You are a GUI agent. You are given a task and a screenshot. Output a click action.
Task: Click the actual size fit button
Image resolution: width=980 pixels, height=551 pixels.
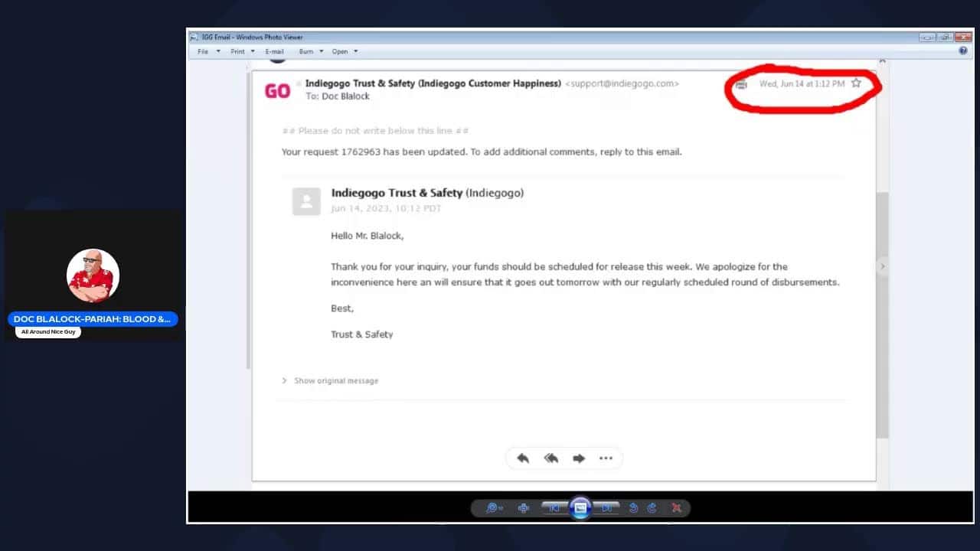pos(524,507)
